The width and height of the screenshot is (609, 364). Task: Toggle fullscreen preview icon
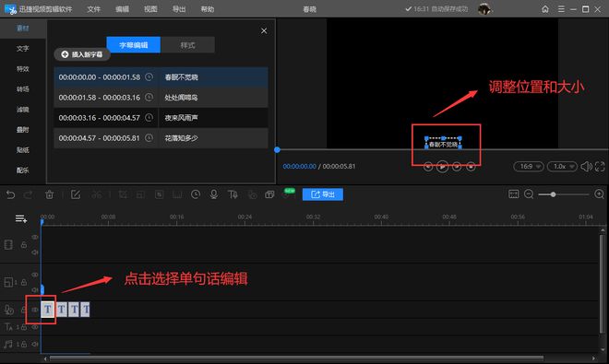(600, 167)
